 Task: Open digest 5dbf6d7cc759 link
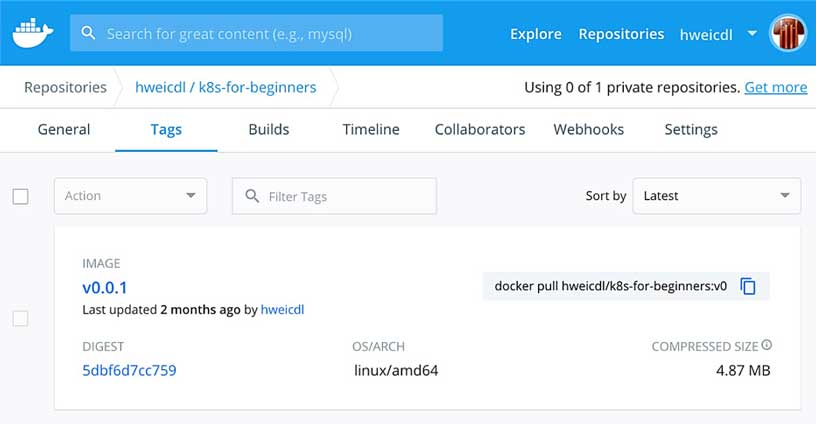click(129, 370)
